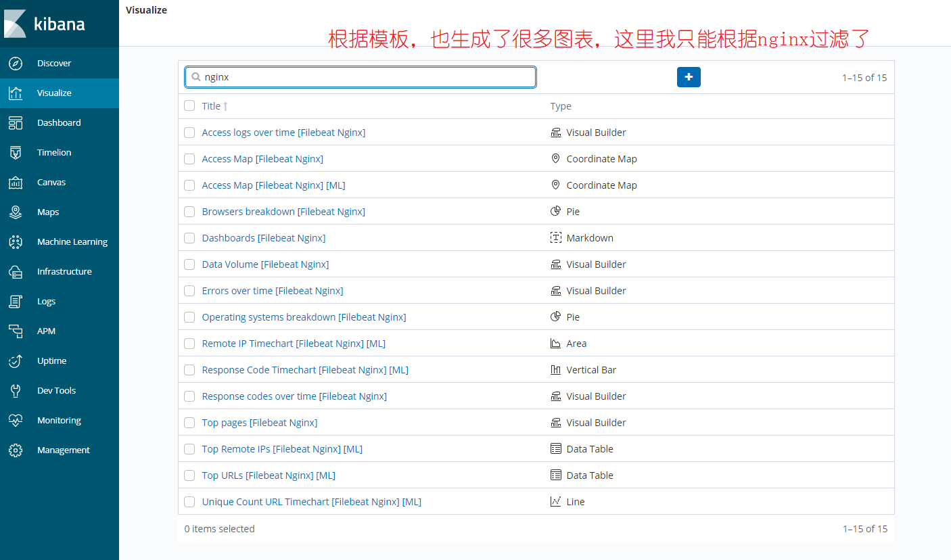Click Pie icon in Browsers breakdown row
Screen dimensions: 951x560
point(556,212)
